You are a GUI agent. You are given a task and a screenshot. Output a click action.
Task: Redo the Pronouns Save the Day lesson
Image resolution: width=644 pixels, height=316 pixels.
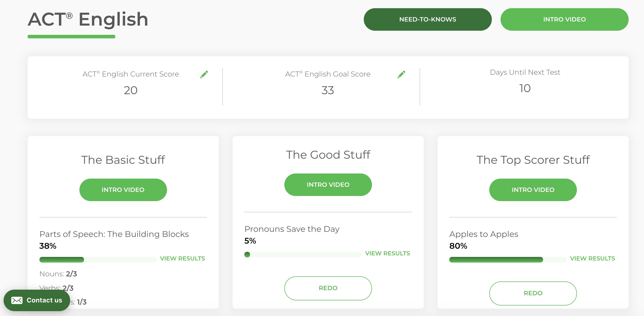pyautogui.click(x=328, y=288)
